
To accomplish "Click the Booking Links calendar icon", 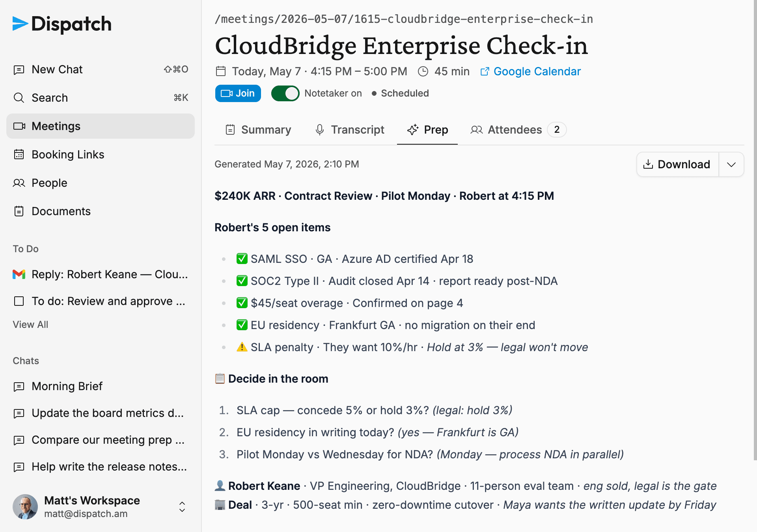I will point(19,154).
